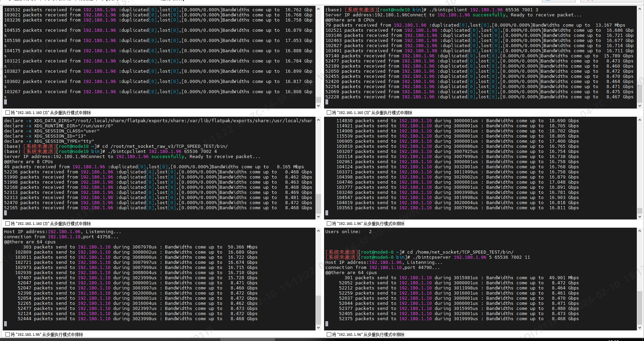Click the '49.901 Mbps' bandwidth value
The height and width of the screenshot is (341, 644).
pos(564,278)
